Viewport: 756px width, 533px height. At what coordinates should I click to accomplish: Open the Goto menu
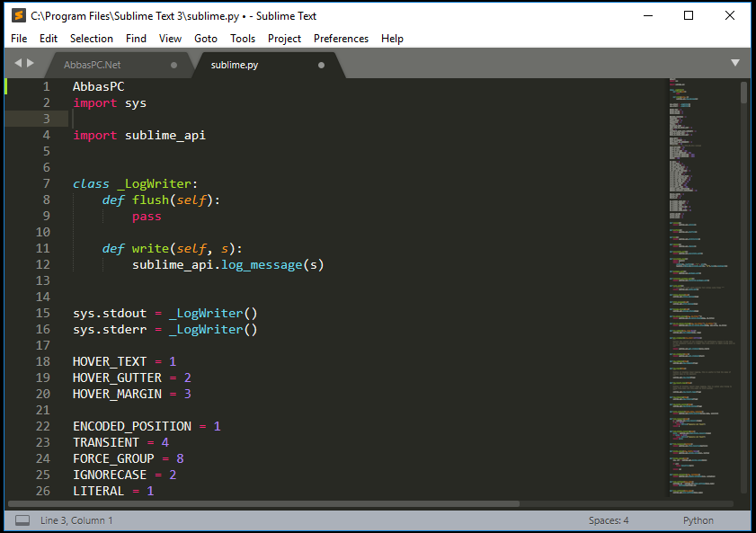click(205, 39)
